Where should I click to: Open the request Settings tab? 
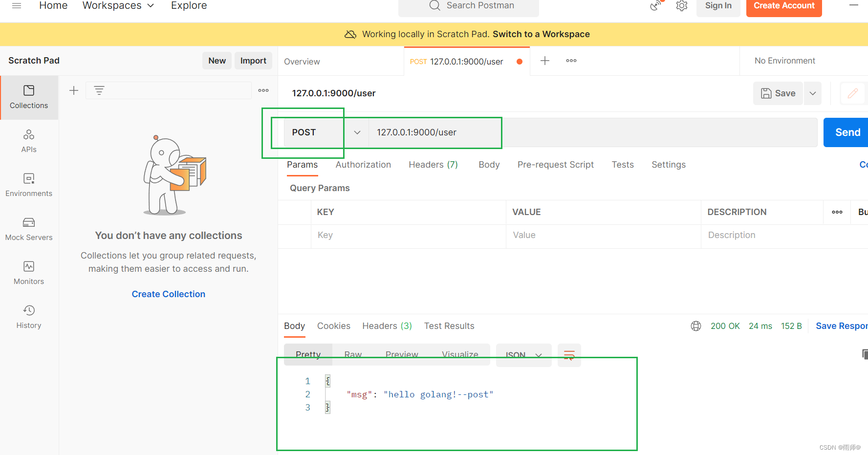pyautogui.click(x=669, y=165)
